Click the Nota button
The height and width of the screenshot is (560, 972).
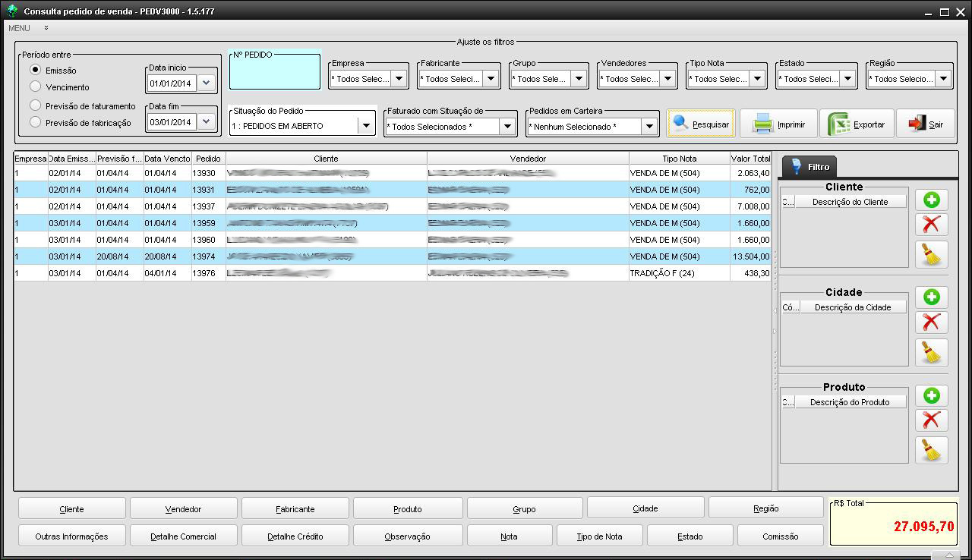[x=510, y=536]
